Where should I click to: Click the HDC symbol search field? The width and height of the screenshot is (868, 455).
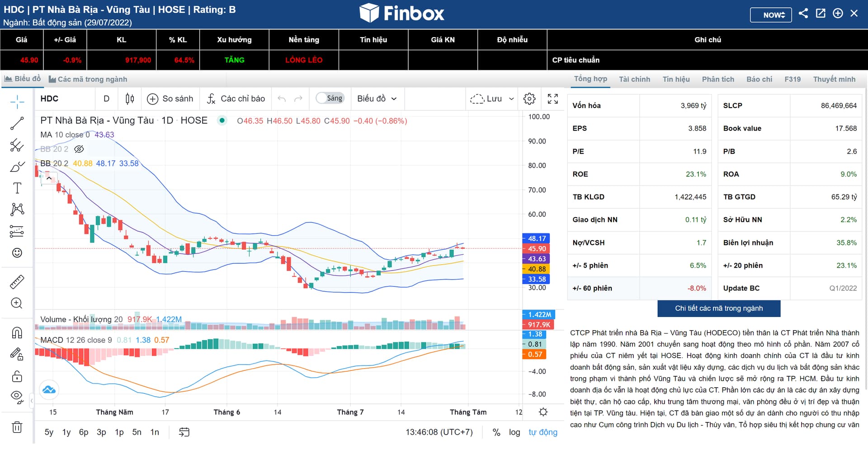65,99
